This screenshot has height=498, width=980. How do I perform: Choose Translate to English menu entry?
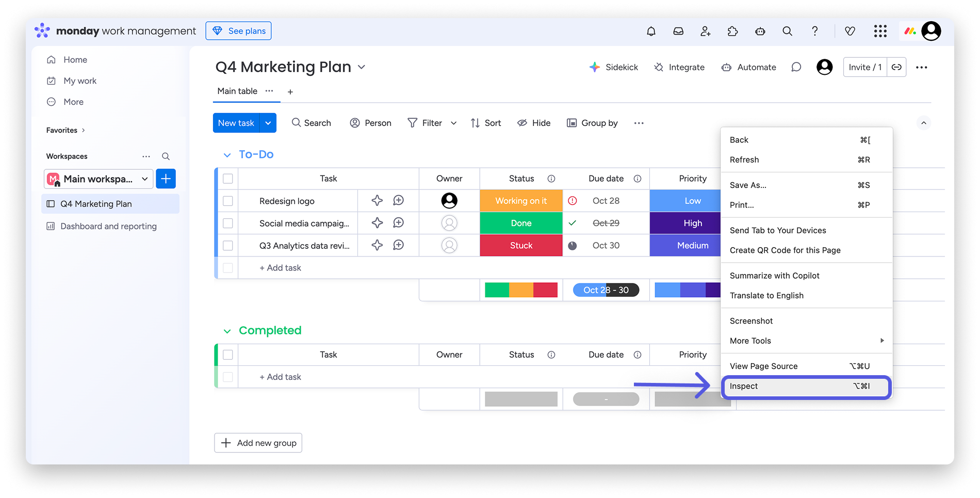pos(807,295)
